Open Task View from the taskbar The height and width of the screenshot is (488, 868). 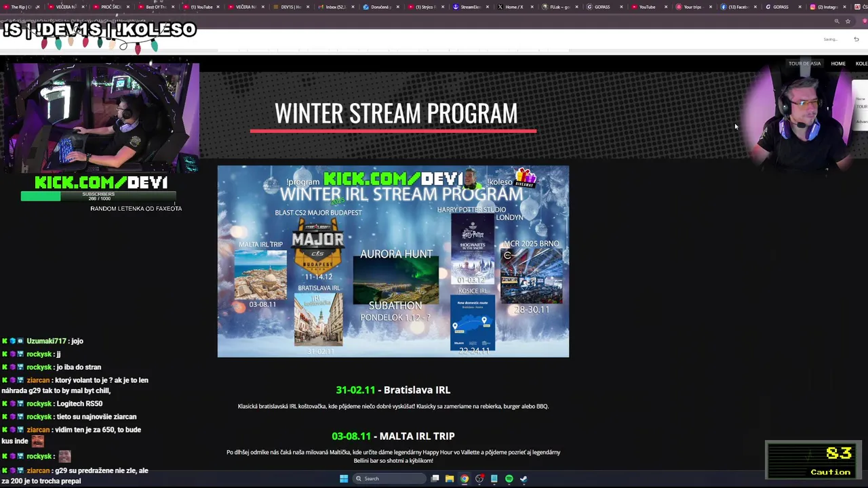pos(435,479)
